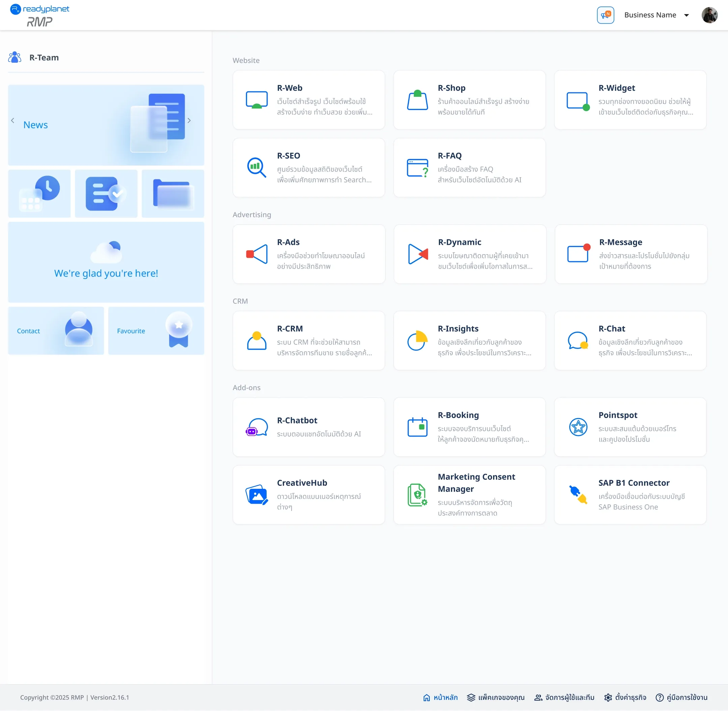Open แพ็คเกจของคุณ packages in footer

[495, 697]
